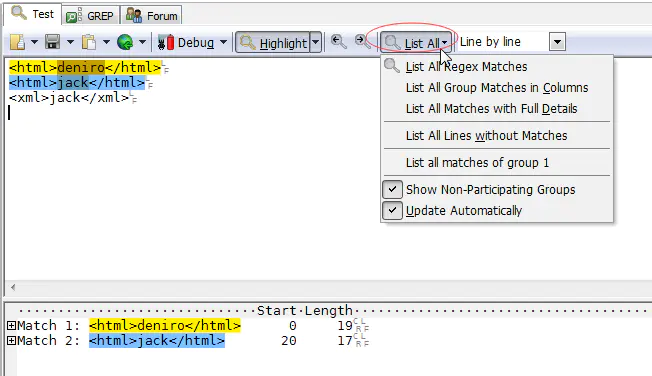Toggle the Highlight button
This screenshot has width=652, height=376.
point(273,42)
